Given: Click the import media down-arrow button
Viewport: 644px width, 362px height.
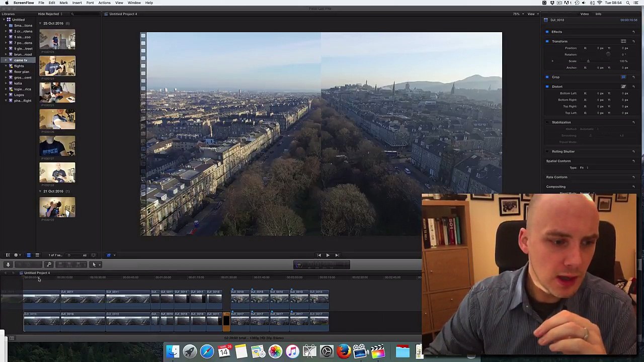Looking at the screenshot, I should coord(8,264).
